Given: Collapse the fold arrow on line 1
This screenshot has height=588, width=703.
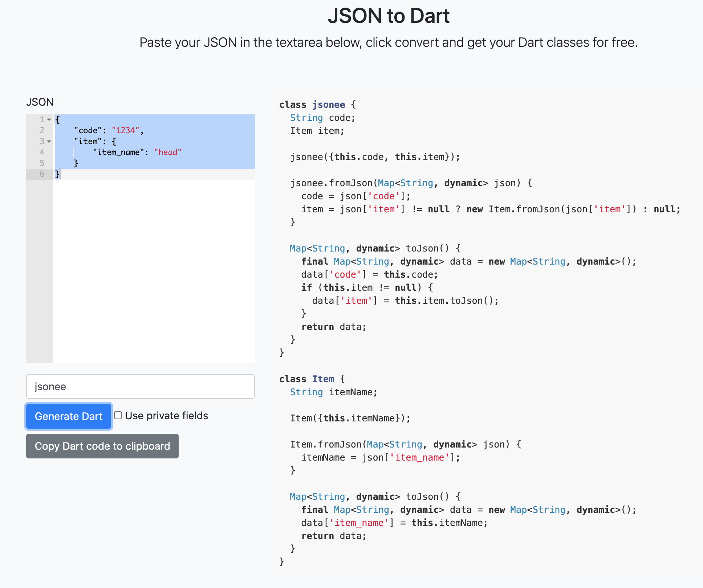Looking at the screenshot, I should point(49,119).
